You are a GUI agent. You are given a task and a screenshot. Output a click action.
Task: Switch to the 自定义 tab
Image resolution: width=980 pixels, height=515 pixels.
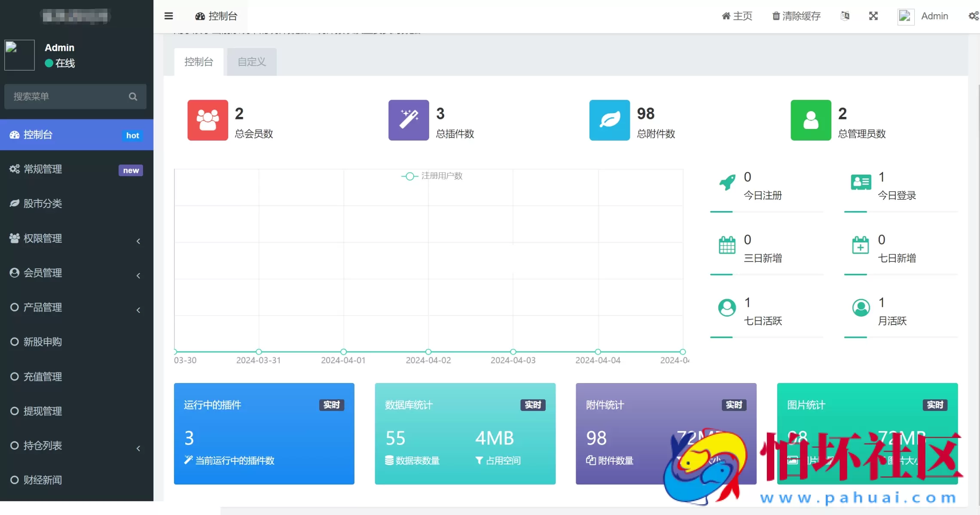[x=251, y=61]
